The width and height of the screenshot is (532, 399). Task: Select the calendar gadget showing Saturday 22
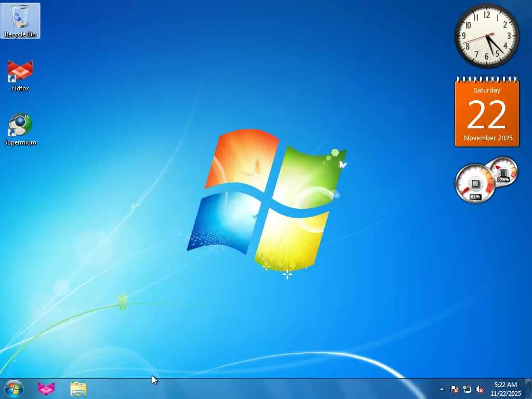pos(487,112)
